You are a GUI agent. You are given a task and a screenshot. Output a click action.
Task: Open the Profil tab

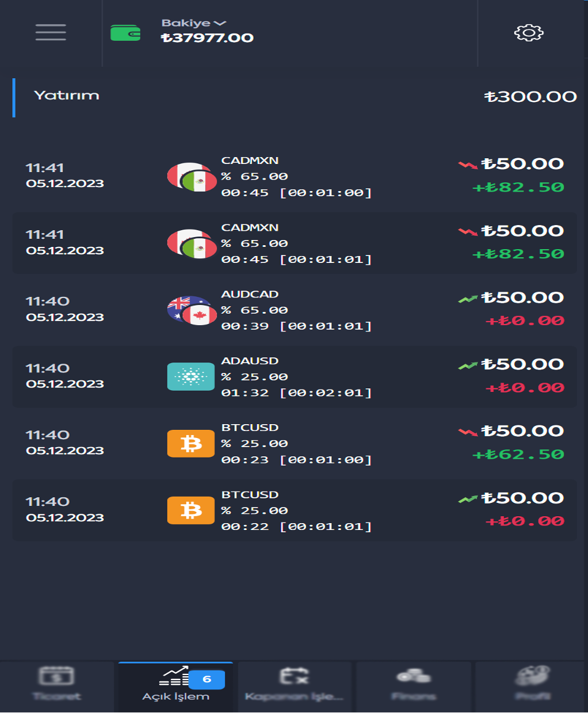coord(532,684)
